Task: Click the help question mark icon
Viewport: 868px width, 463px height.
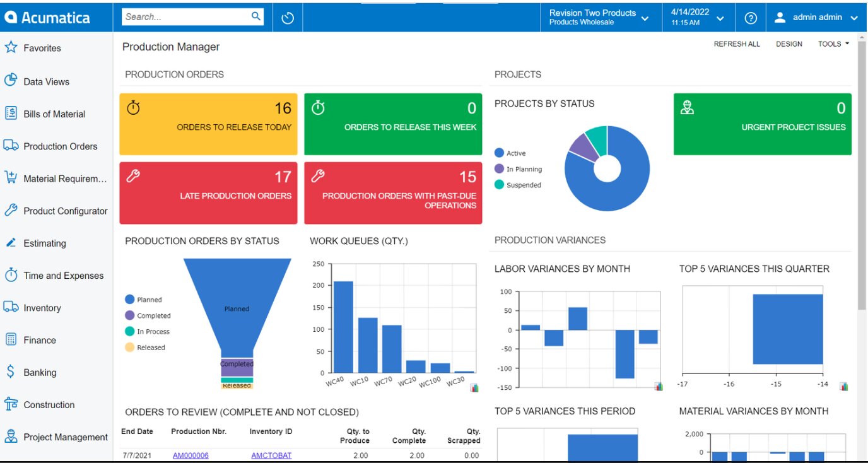Action: [751, 18]
